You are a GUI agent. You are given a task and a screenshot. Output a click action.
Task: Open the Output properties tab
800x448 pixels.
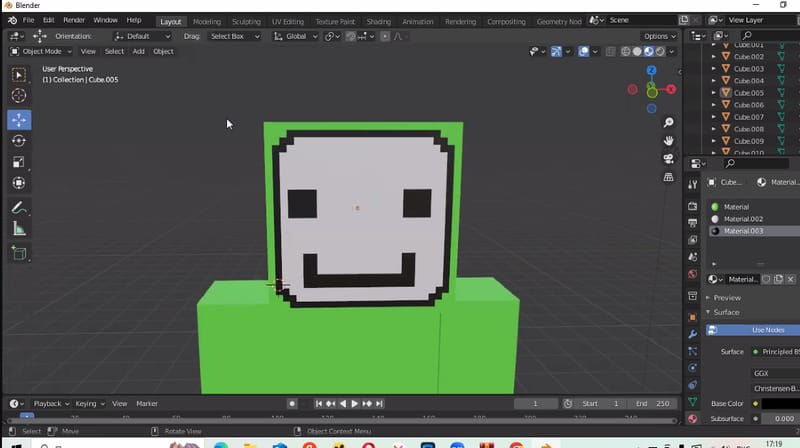pyautogui.click(x=692, y=223)
